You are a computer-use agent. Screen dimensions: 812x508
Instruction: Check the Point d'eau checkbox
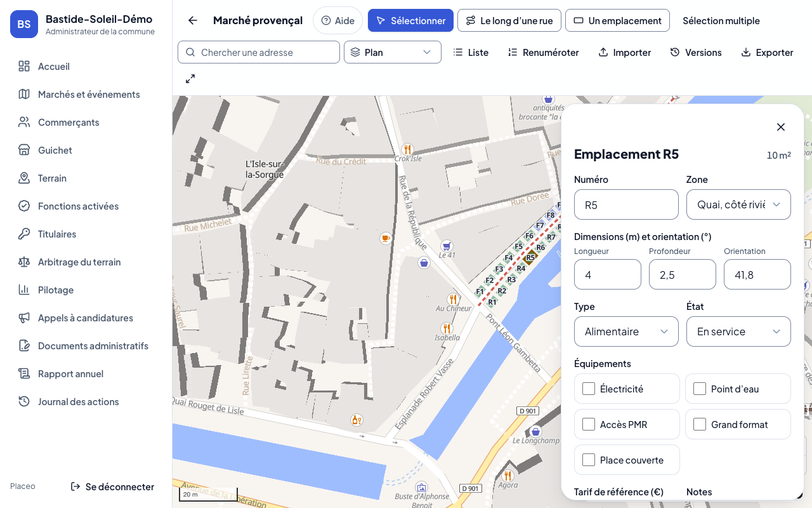pyautogui.click(x=700, y=389)
